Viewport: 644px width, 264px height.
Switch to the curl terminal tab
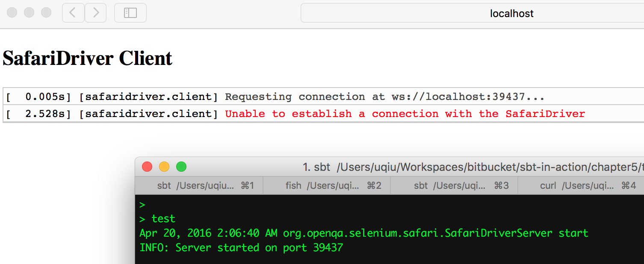pyautogui.click(x=582, y=186)
